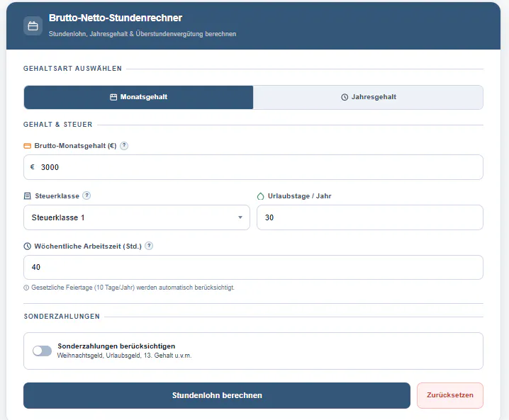
Task: Click the Zurücksetzen button
Action: click(x=450, y=395)
